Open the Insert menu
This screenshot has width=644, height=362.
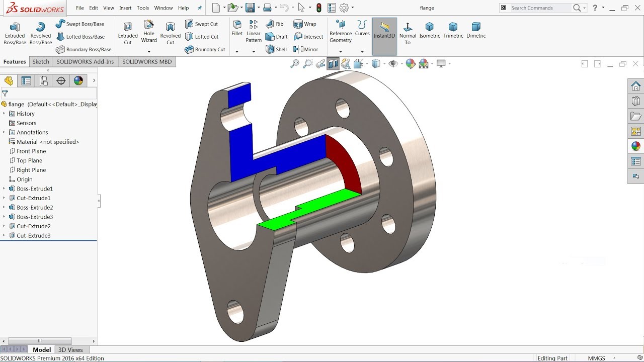[x=125, y=8]
